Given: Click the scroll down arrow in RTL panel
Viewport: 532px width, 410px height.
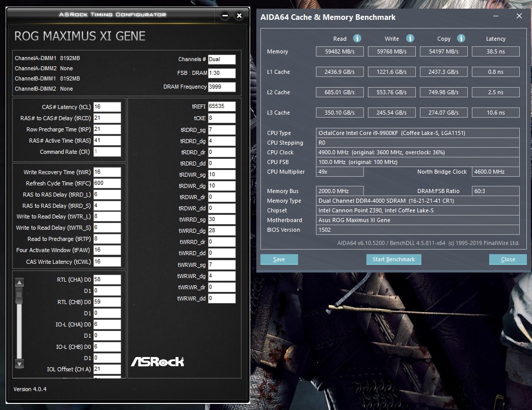Looking at the screenshot, I should pos(19,364).
